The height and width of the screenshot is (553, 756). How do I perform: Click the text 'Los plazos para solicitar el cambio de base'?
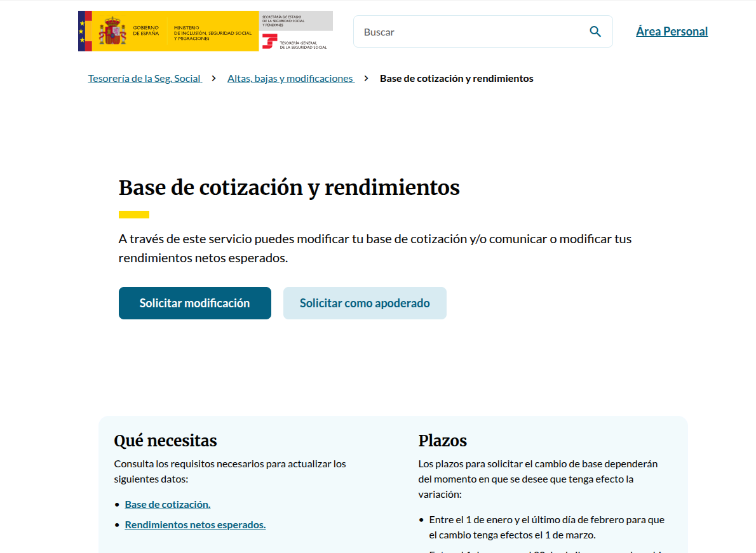537,479
